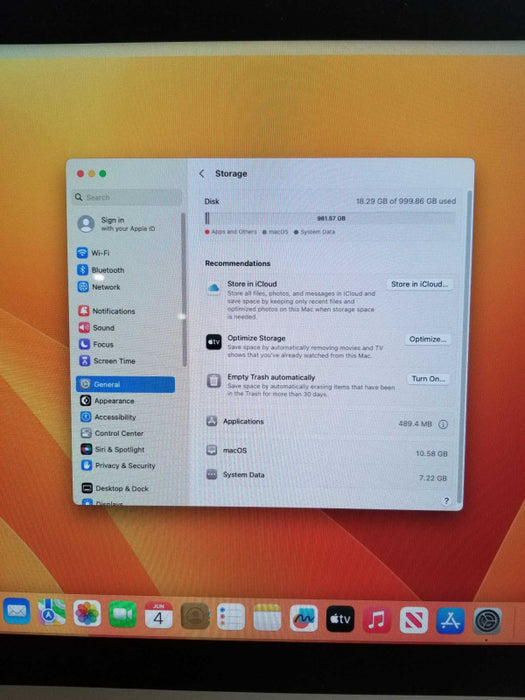Click the Store in iCloud... button
Screen dimensions: 525x700
pos(419,284)
